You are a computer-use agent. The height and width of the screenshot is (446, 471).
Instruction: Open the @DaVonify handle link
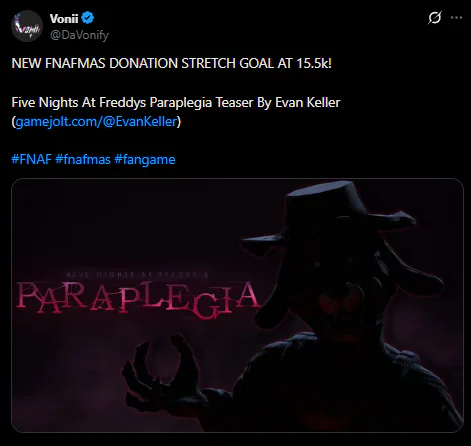(79, 35)
